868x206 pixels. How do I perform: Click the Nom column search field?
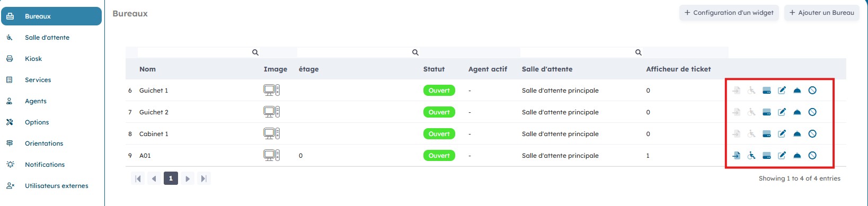pos(199,52)
